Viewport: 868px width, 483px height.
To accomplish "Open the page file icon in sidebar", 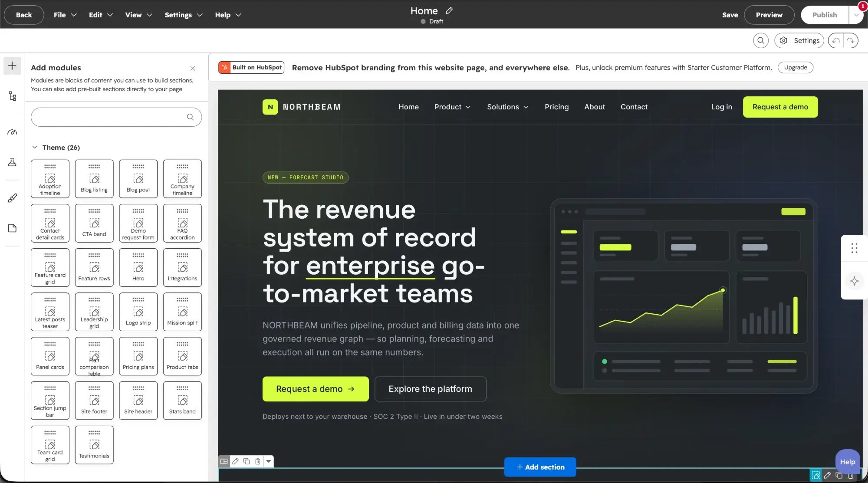I will click(12, 228).
